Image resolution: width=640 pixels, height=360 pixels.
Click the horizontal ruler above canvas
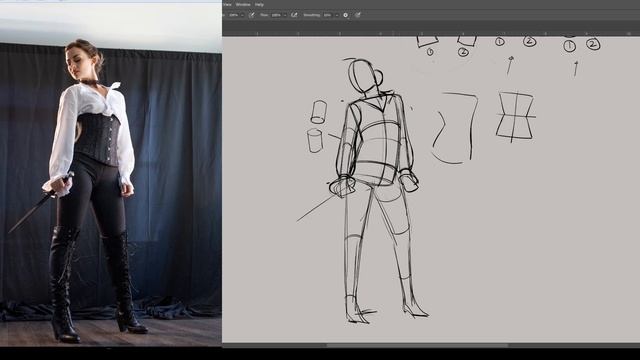pyautogui.click(x=431, y=33)
